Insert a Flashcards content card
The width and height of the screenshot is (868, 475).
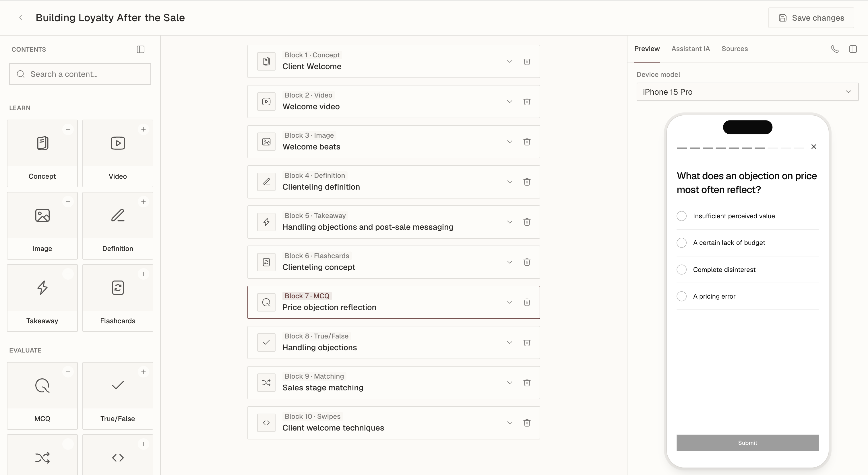[x=118, y=298]
